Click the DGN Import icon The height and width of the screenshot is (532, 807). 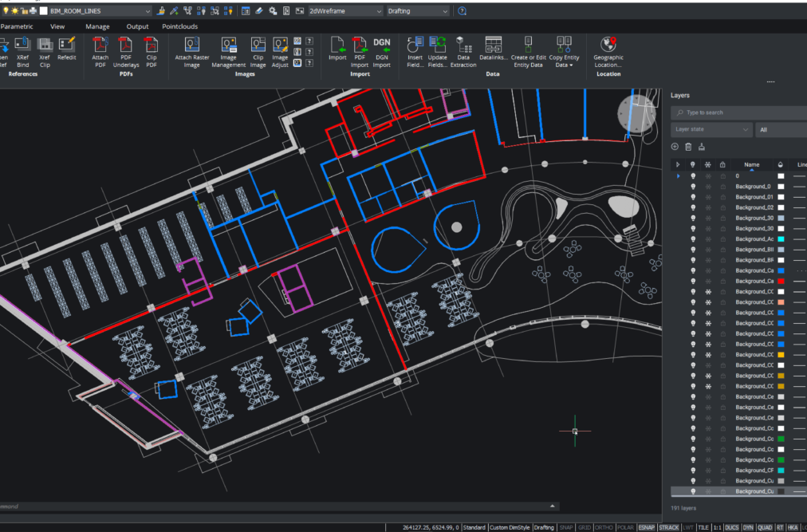[382, 45]
